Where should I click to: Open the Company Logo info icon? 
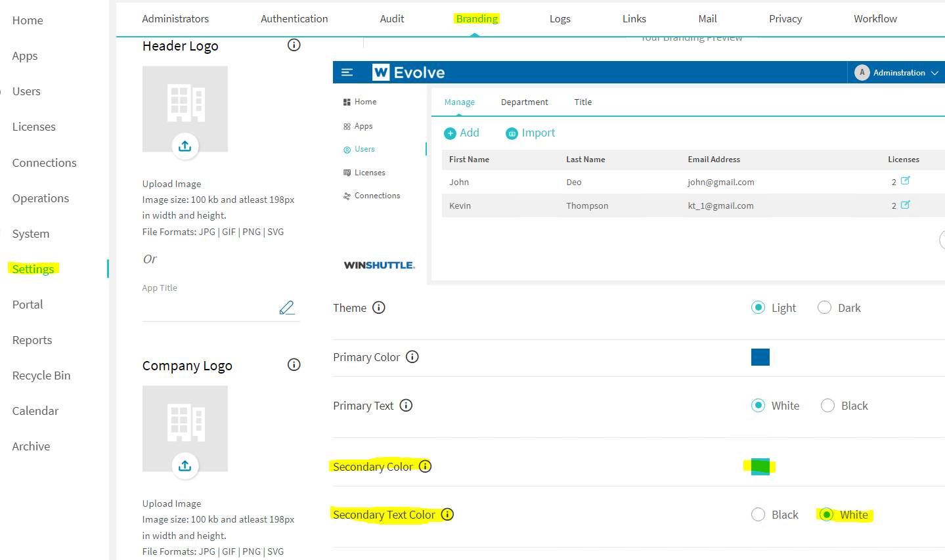click(294, 365)
